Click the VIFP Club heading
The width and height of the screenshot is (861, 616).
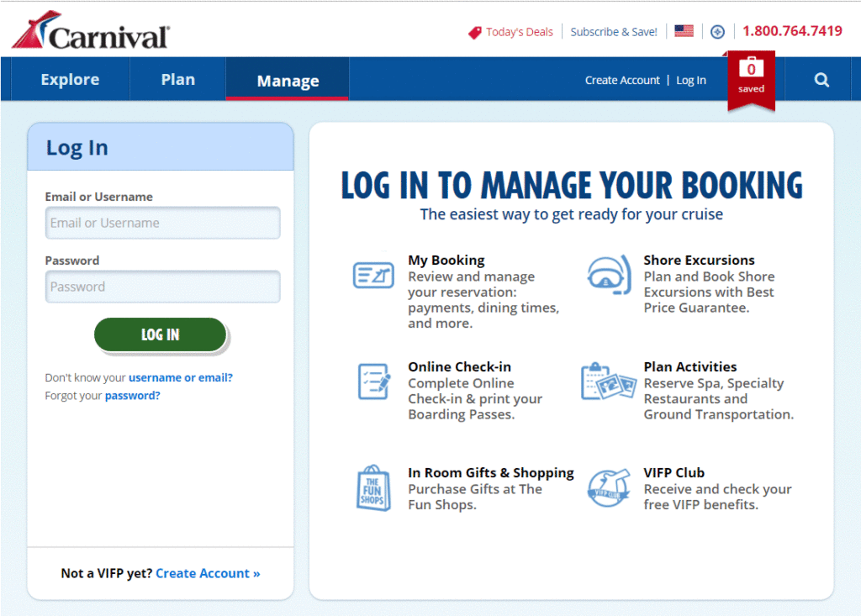coord(673,472)
